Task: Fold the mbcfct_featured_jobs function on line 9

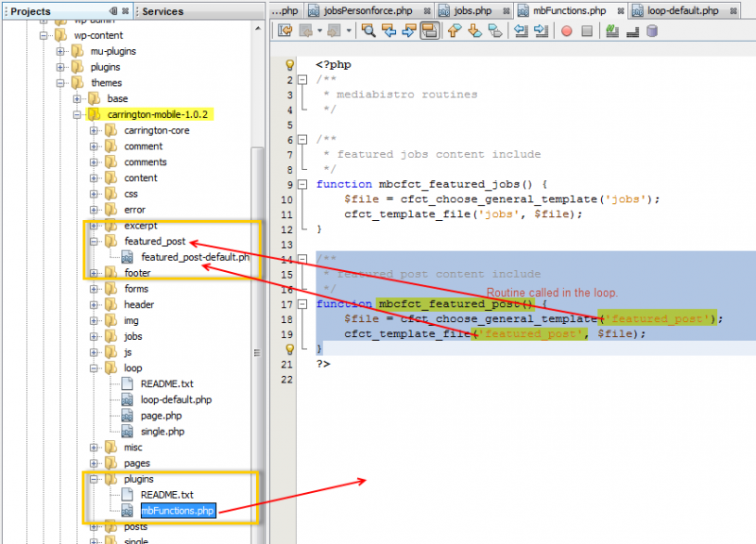Action: coord(302,184)
